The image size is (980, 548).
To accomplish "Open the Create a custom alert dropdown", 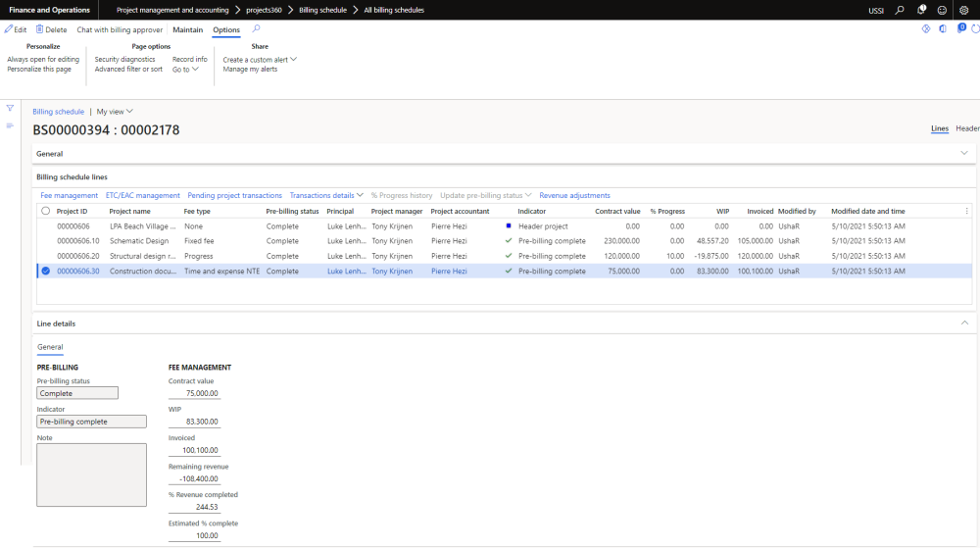I will [260, 60].
